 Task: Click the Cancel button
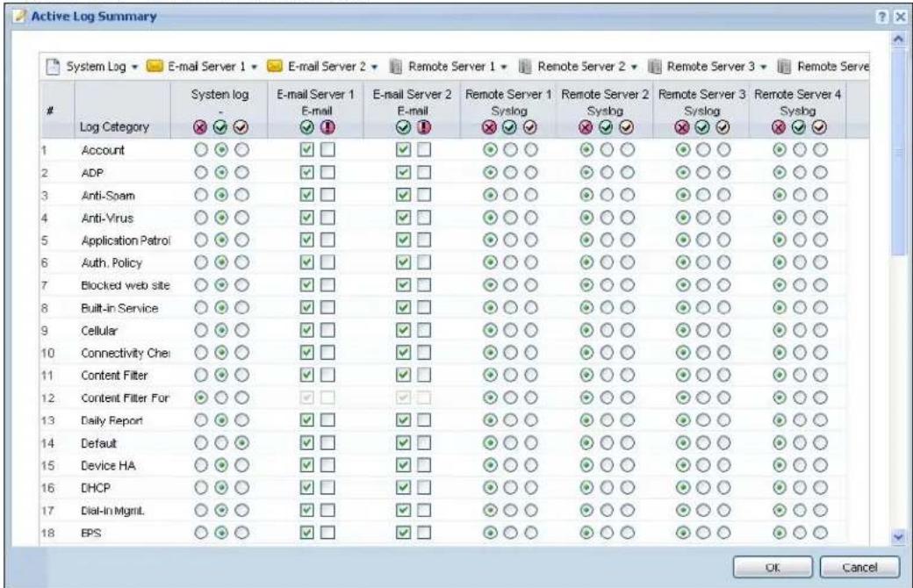(x=859, y=567)
